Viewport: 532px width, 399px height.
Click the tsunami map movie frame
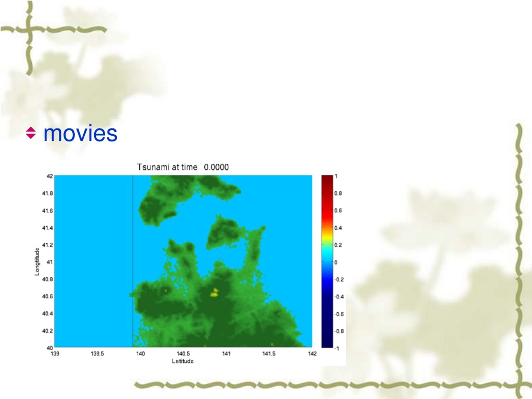point(183,261)
